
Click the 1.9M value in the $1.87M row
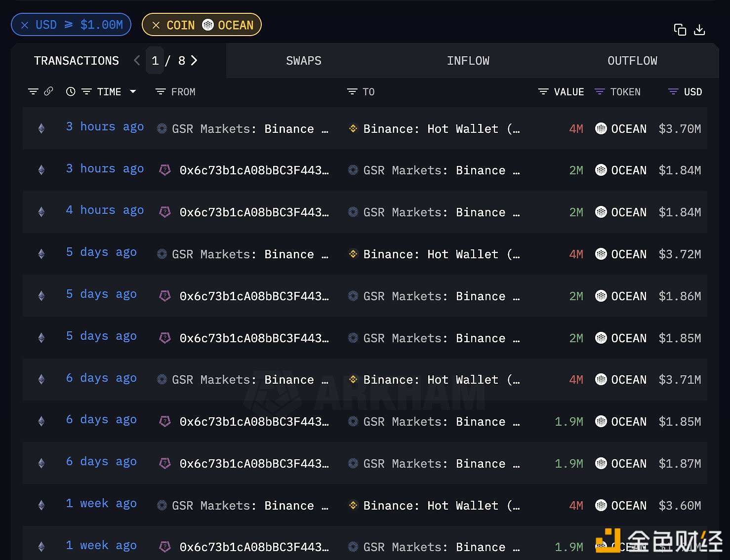tap(569, 464)
